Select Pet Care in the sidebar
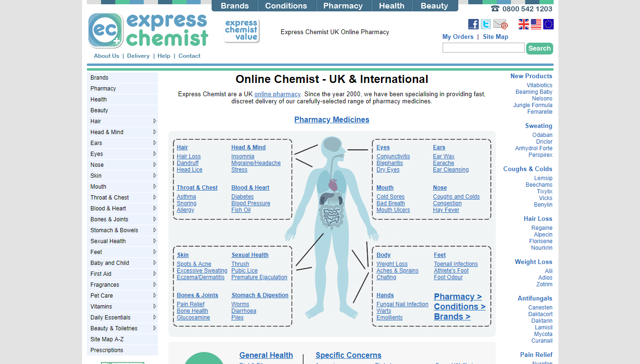 (122, 296)
